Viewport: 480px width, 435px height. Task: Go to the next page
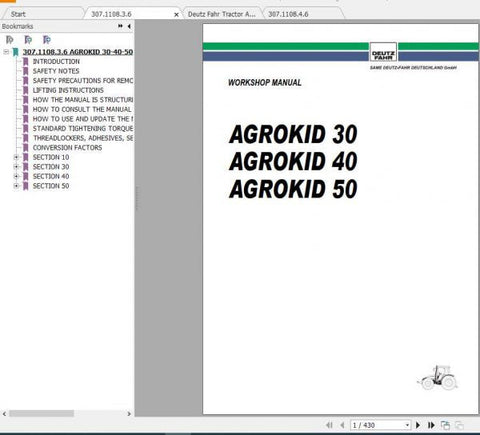(x=418, y=425)
